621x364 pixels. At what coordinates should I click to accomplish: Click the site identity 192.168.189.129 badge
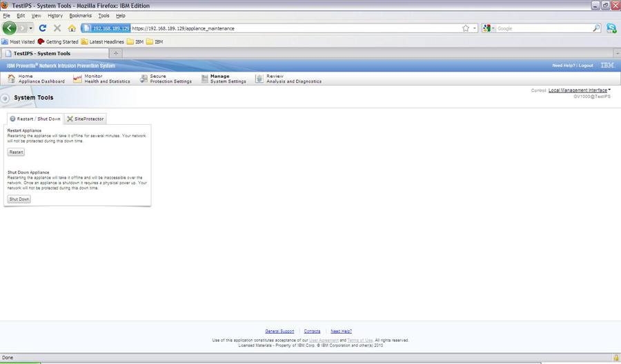click(106, 28)
